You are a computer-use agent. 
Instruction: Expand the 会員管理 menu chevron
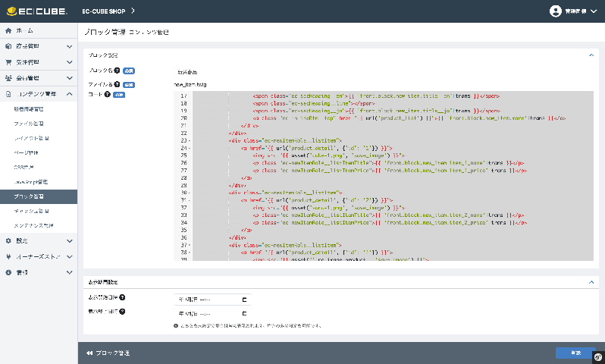click(x=70, y=78)
